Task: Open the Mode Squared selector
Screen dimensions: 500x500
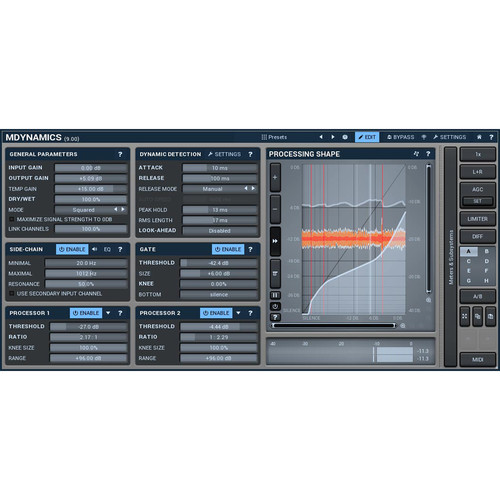Action: tap(91, 210)
